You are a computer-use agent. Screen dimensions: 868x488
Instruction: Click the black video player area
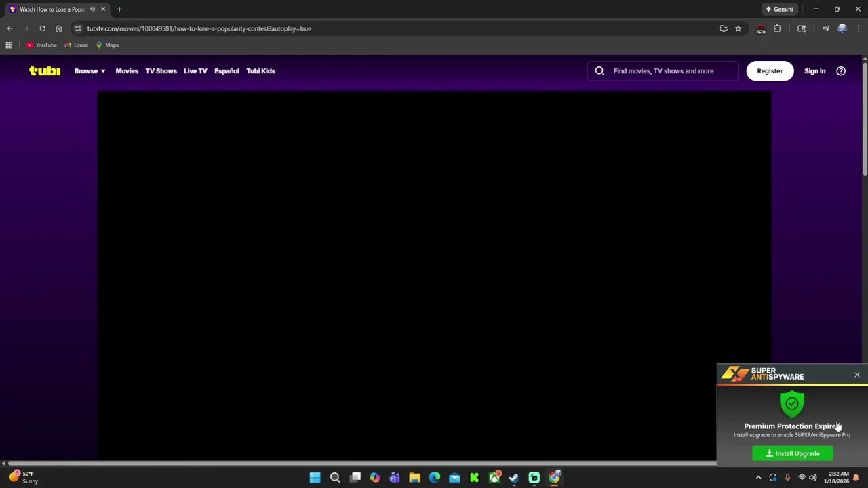tap(434, 274)
